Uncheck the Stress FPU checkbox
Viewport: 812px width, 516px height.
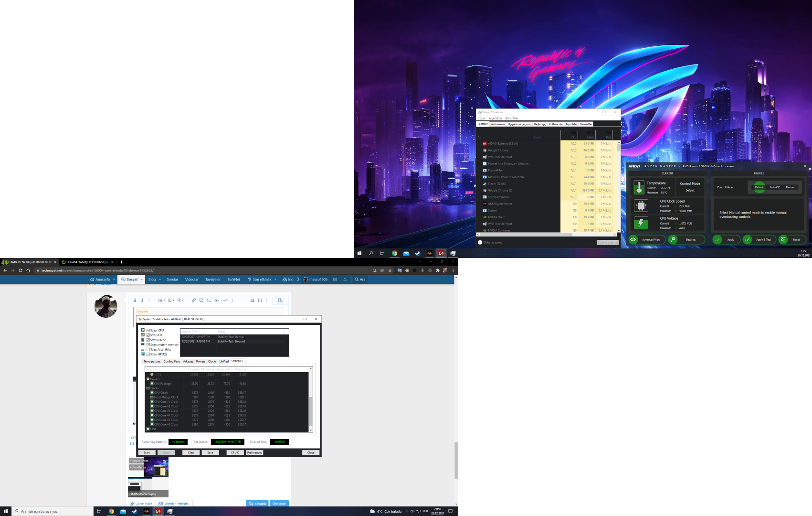[148, 335]
